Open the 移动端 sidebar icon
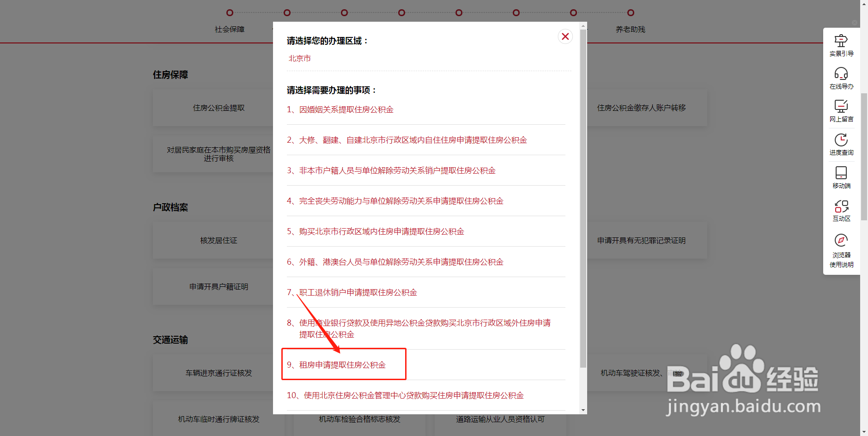868x436 pixels. [841, 177]
